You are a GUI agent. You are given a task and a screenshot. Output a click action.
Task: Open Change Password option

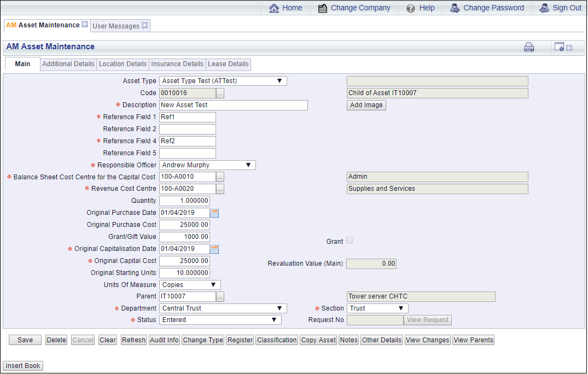click(x=487, y=8)
